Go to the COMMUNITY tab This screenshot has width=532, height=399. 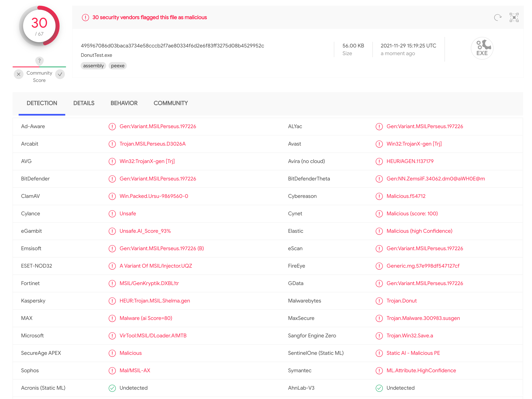[x=171, y=103]
